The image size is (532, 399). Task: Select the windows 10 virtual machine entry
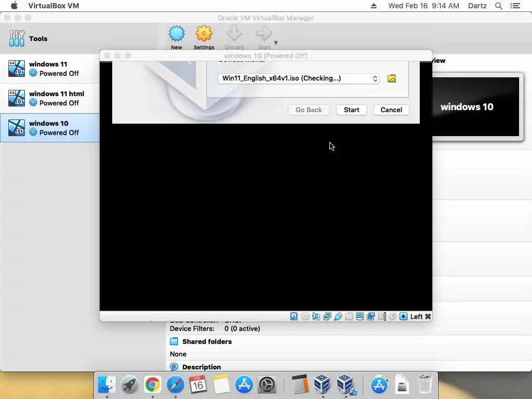click(50, 128)
